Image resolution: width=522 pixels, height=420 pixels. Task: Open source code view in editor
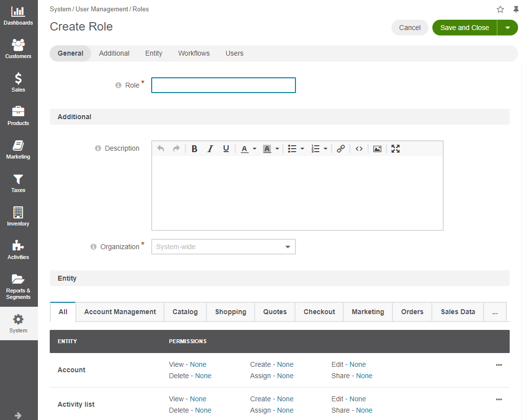coord(359,149)
